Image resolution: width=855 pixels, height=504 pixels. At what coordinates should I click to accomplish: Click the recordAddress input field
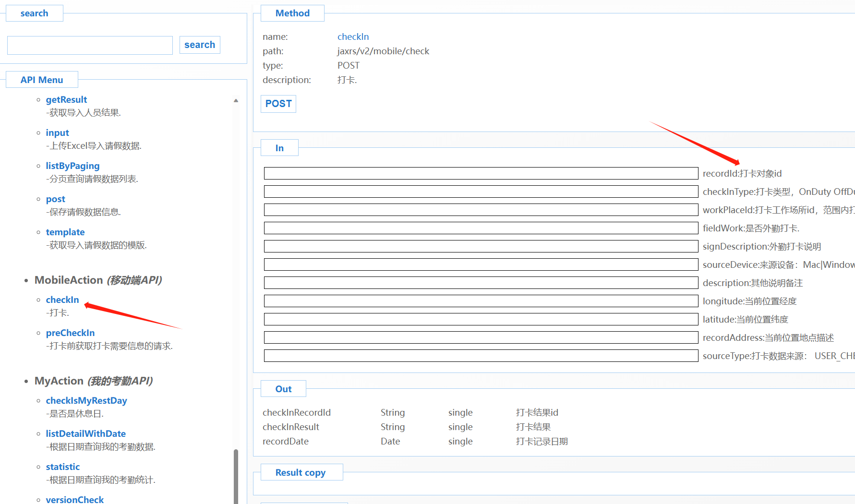481,337
